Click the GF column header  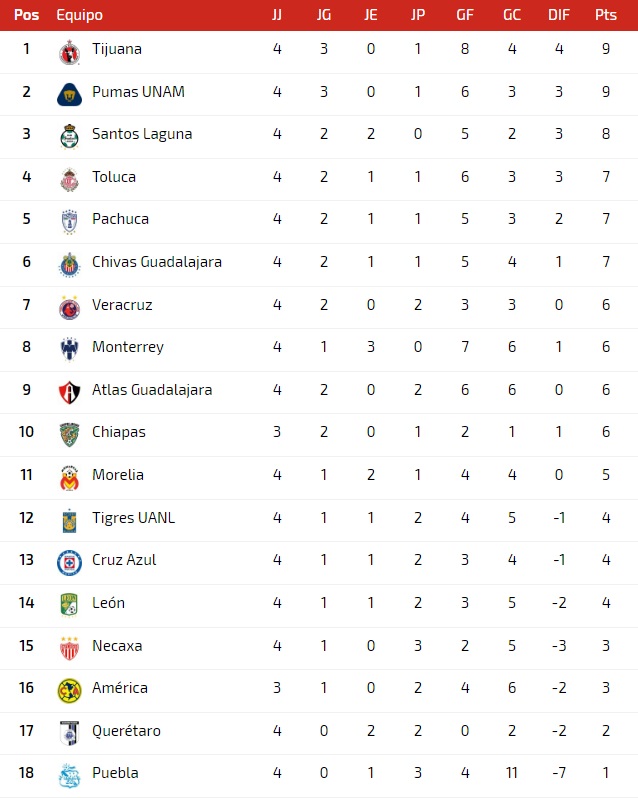tap(465, 15)
